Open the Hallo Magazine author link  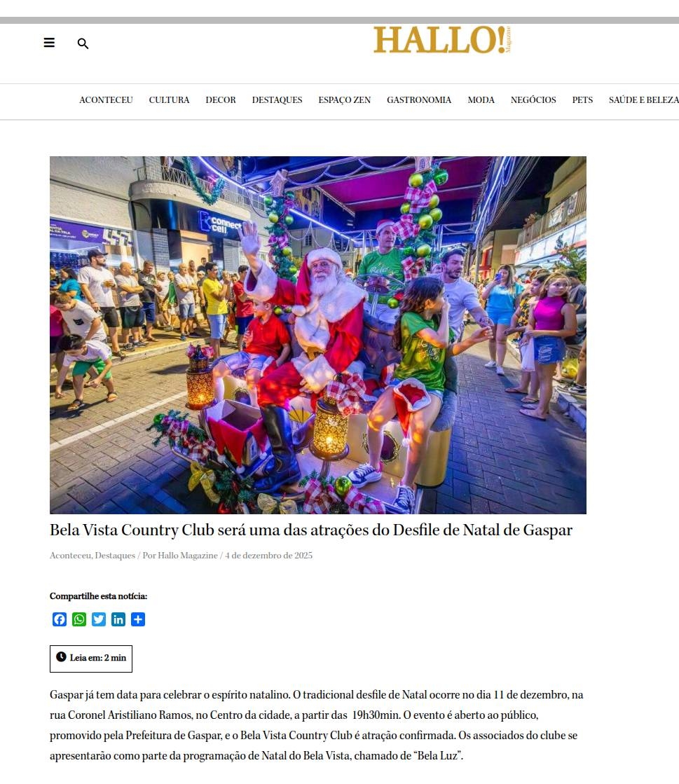coord(188,556)
